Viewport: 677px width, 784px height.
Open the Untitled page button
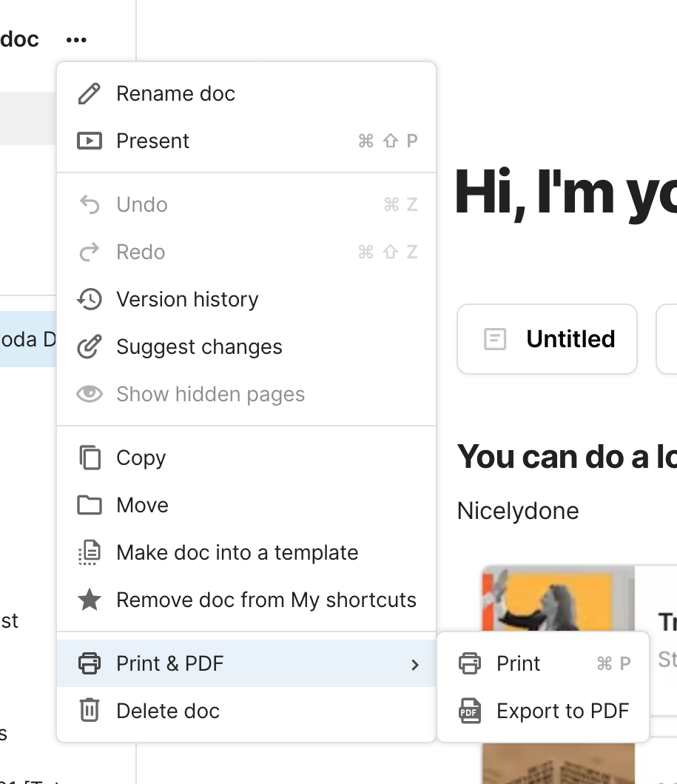pyautogui.click(x=547, y=338)
